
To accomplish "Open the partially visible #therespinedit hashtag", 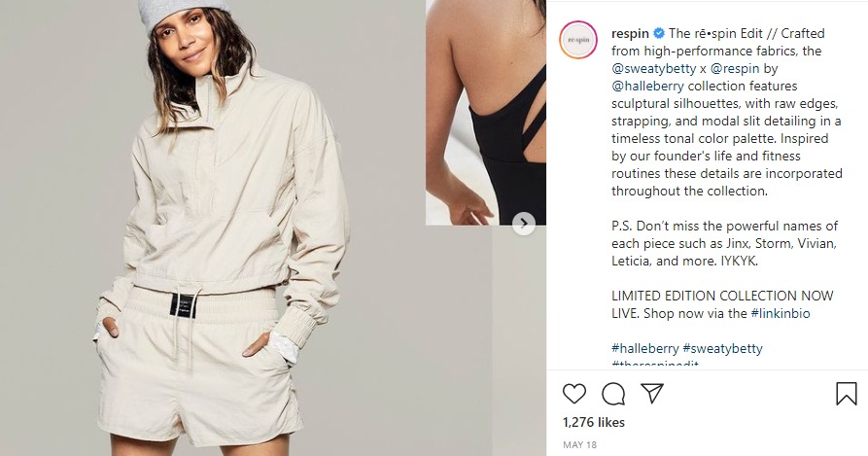I will click(x=655, y=365).
